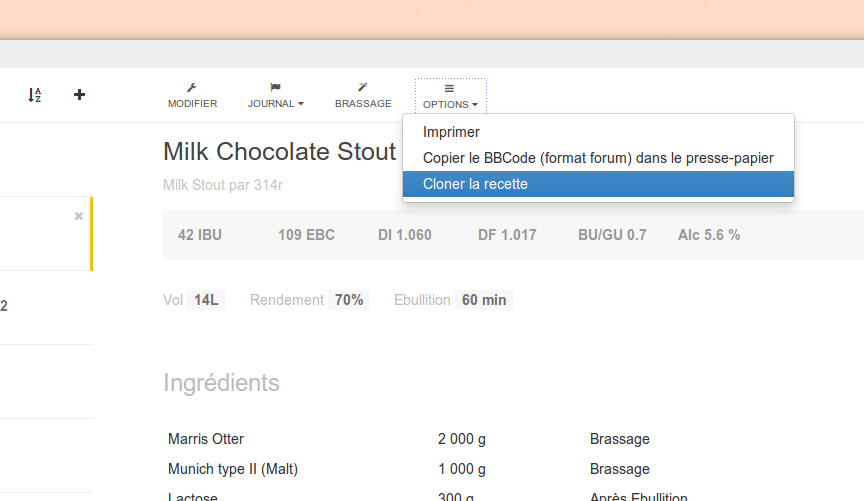Image resolution: width=864 pixels, height=501 pixels.
Task: Select the Marris Otter ingredient row
Action: pyautogui.click(x=206, y=439)
